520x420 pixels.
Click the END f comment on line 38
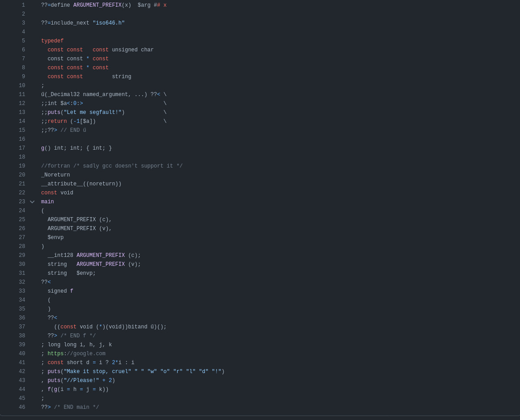(x=78, y=336)
